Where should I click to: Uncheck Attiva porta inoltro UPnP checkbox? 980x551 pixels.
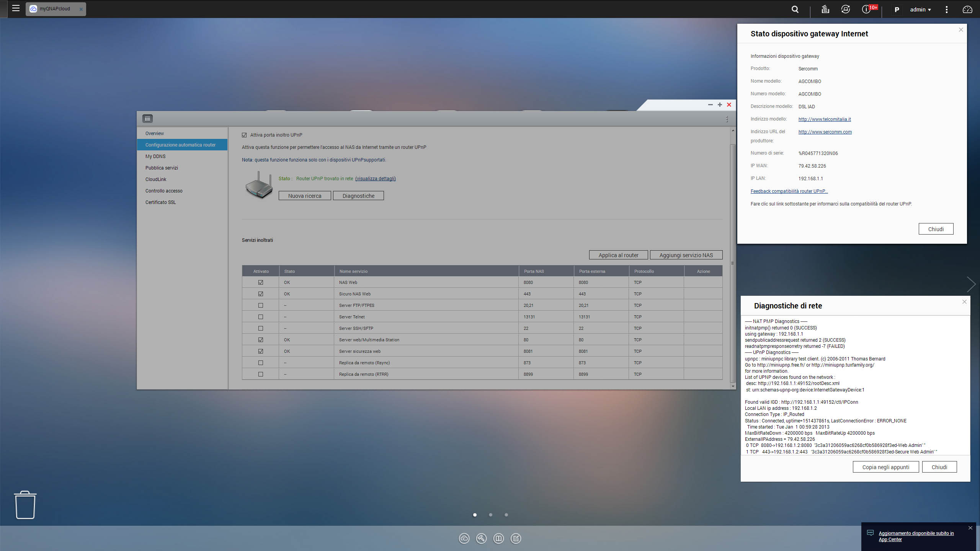coord(244,135)
